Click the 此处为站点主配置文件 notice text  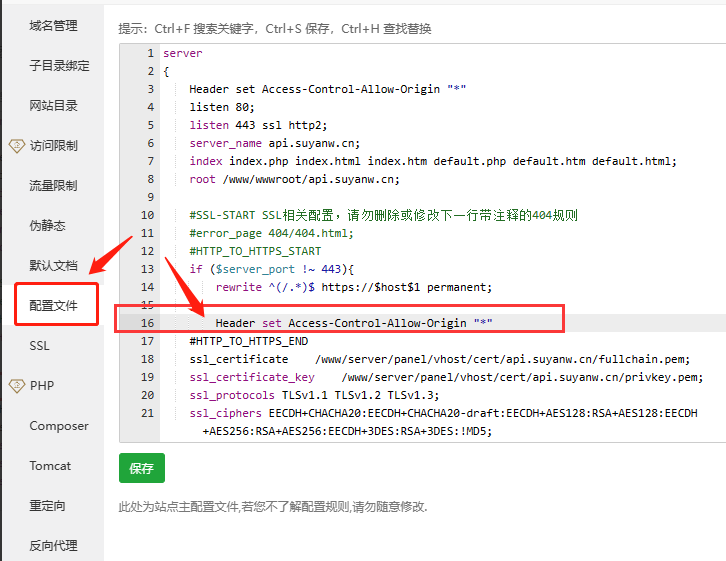point(273,507)
